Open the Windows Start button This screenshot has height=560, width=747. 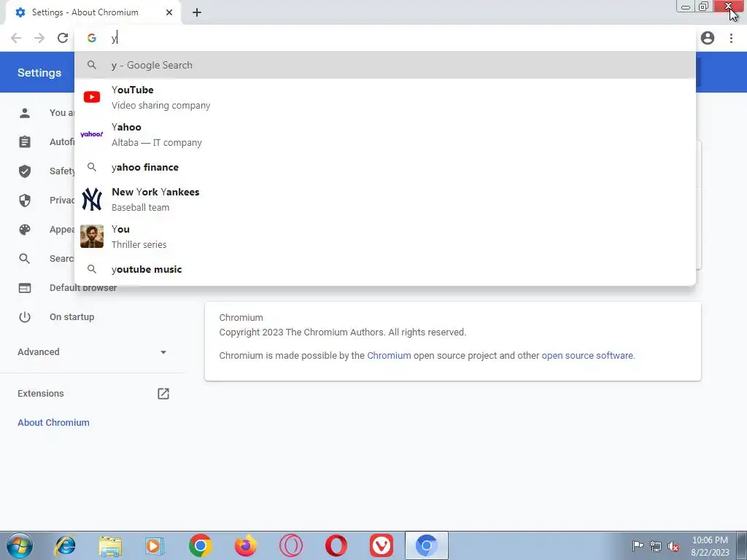click(x=20, y=545)
